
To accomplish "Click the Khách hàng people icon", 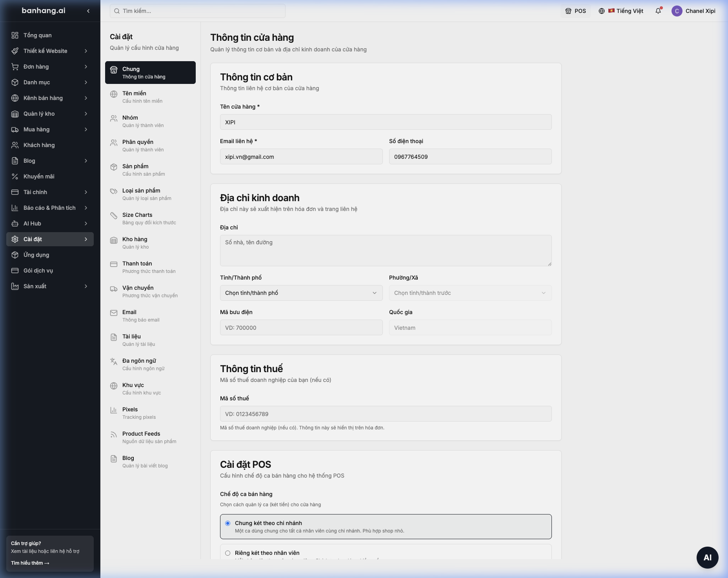I will (x=15, y=145).
